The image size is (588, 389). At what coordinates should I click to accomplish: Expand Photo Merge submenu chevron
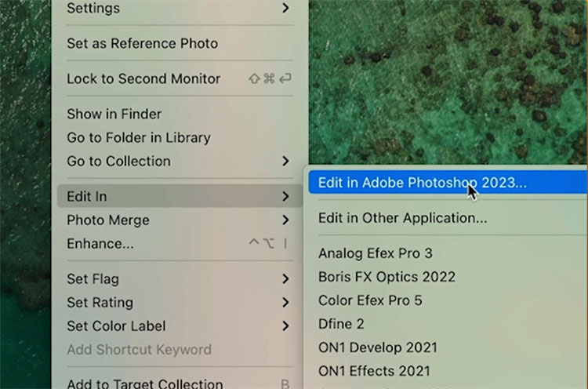pos(285,220)
